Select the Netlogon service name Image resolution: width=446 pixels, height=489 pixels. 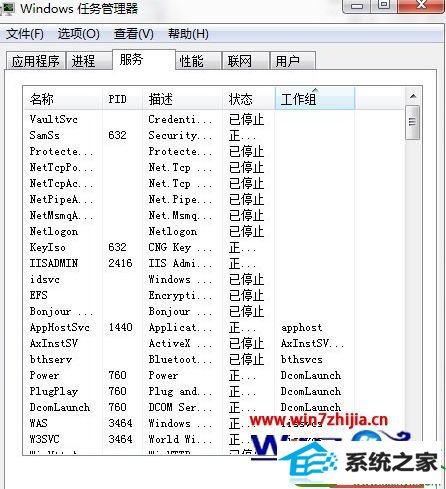tap(54, 231)
